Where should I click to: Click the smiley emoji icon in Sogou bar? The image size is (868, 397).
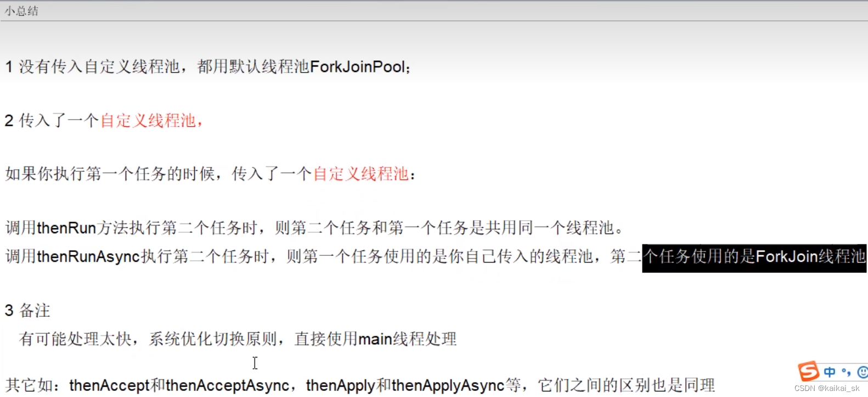point(863,372)
